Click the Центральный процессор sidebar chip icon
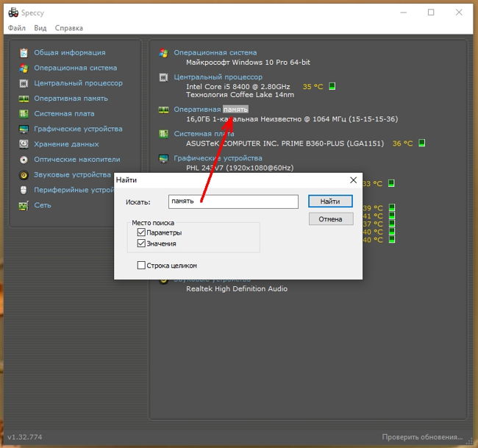The image size is (478, 448). [x=24, y=83]
